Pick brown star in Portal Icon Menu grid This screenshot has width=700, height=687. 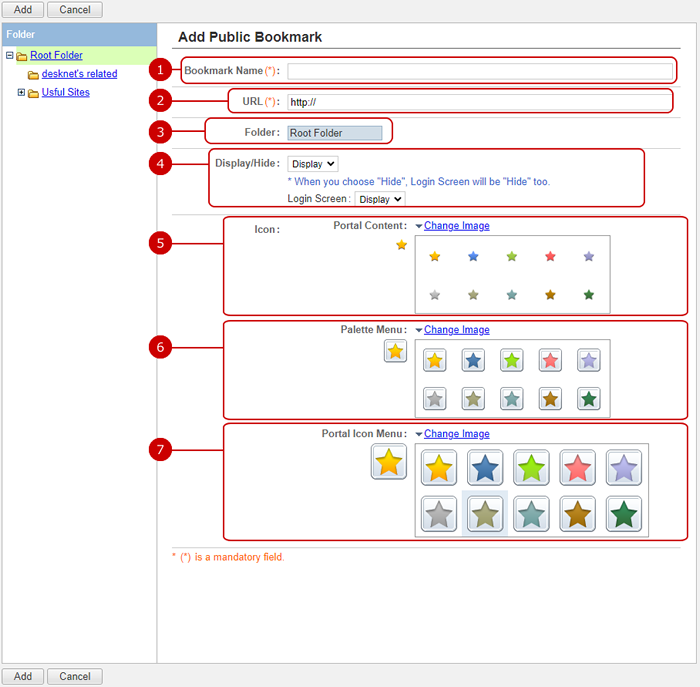coord(578,514)
